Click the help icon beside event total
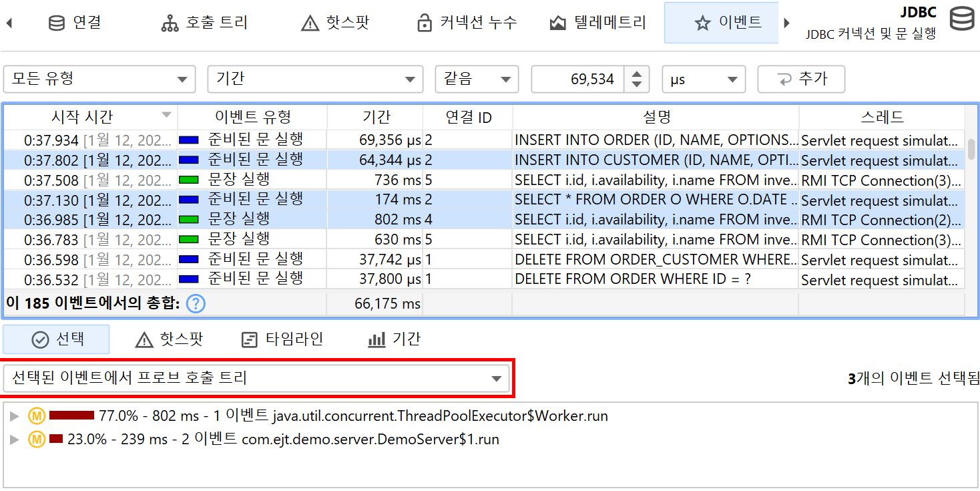This screenshot has width=980, height=491. 196,304
